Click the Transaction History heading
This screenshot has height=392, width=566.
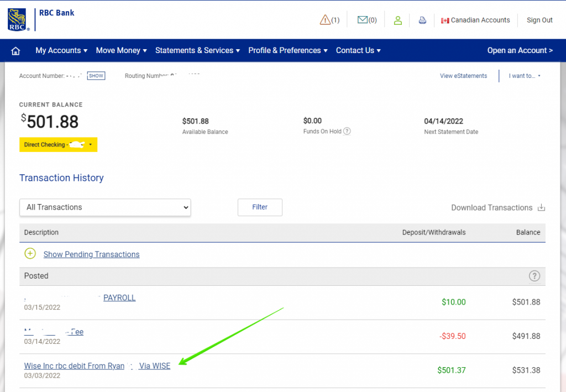tap(61, 177)
